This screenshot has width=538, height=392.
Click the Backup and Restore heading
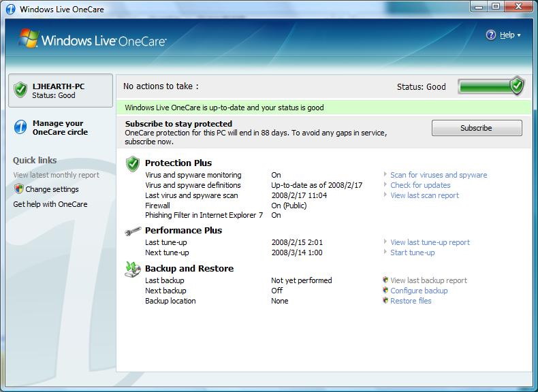189,269
